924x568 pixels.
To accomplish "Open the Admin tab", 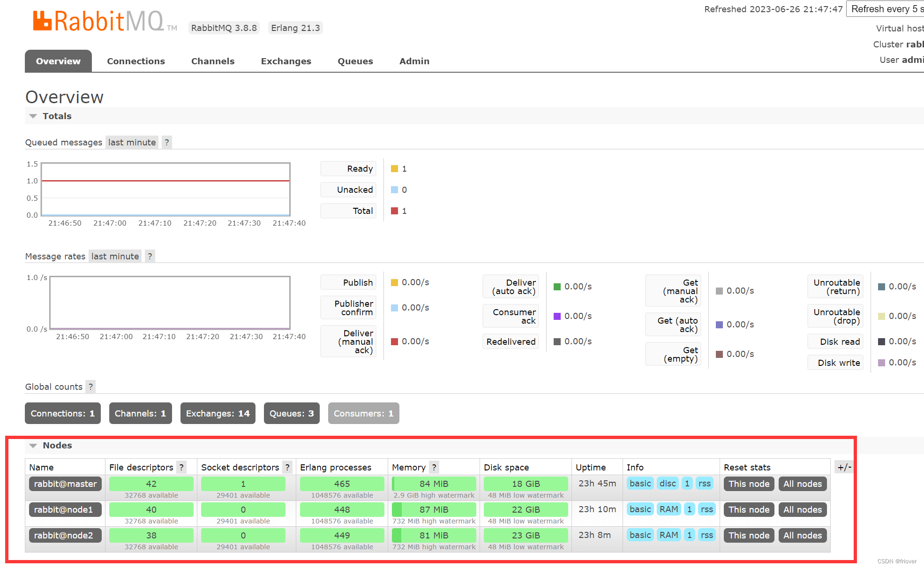I will coord(414,61).
